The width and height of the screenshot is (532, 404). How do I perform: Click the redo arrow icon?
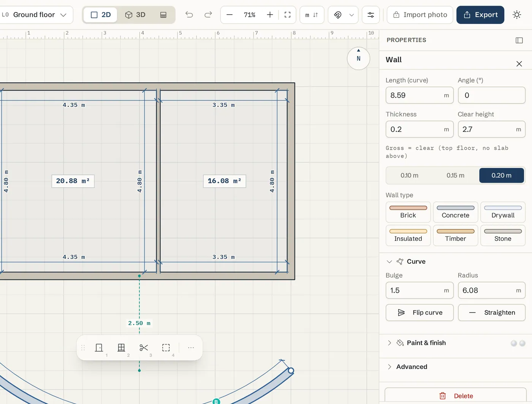(208, 15)
